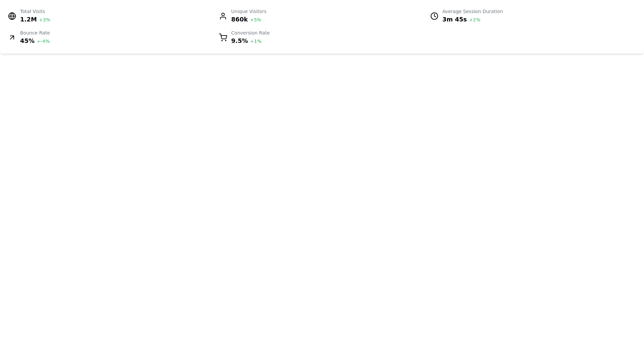Select the Average Session Duration label
This screenshot has width=644, height=362.
click(x=472, y=11)
